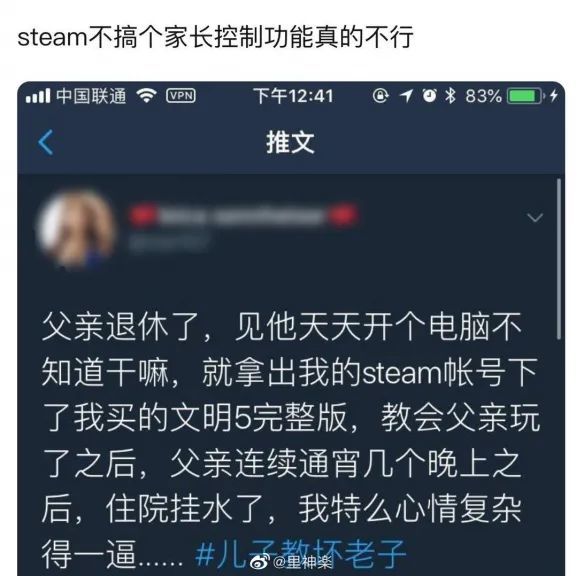The height and width of the screenshot is (576, 584).
Task: Tap the Bluetooth status icon
Action: pos(451,96)
